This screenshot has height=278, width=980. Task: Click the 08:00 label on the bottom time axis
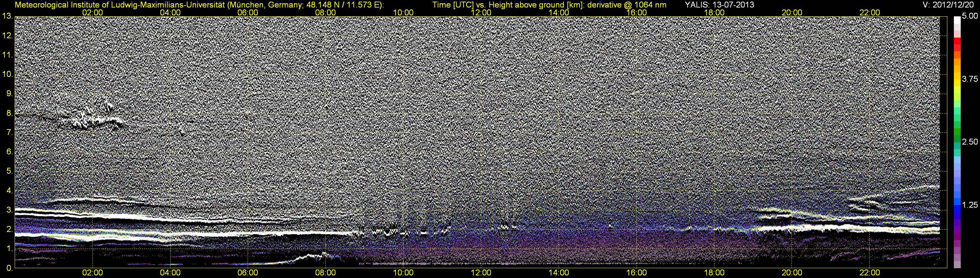coord(326,273)
